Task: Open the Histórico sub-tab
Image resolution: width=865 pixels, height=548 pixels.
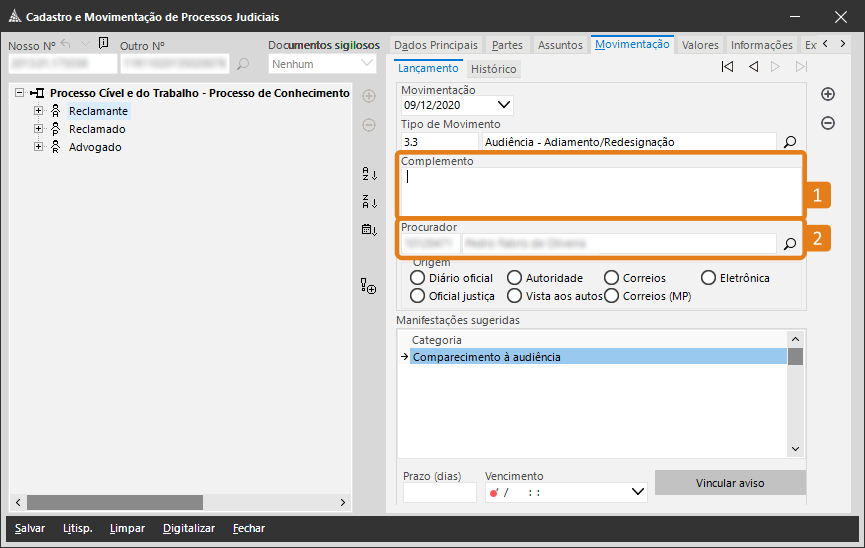Action: click(x=493, y=69)
